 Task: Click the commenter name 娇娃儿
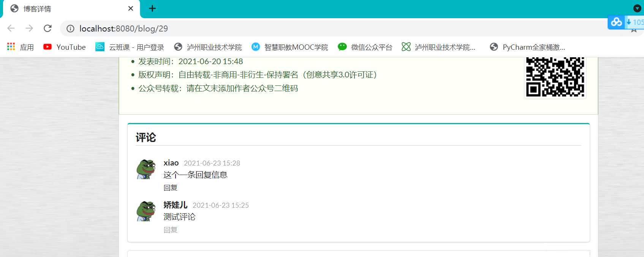(176, 205)
